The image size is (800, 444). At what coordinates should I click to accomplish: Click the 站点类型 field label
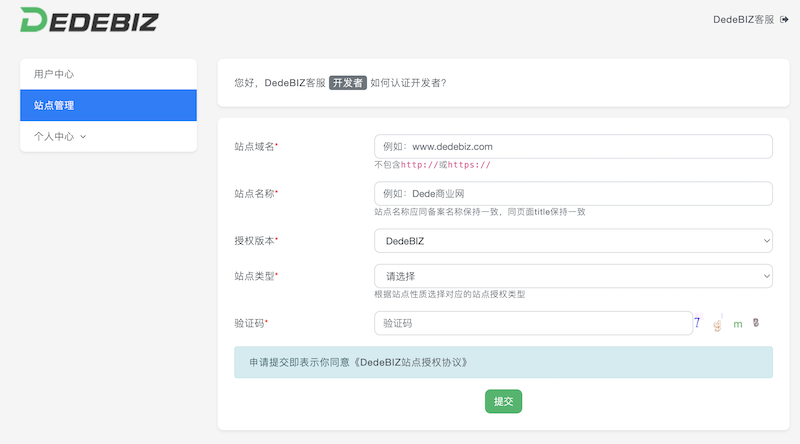click(254, 275)
